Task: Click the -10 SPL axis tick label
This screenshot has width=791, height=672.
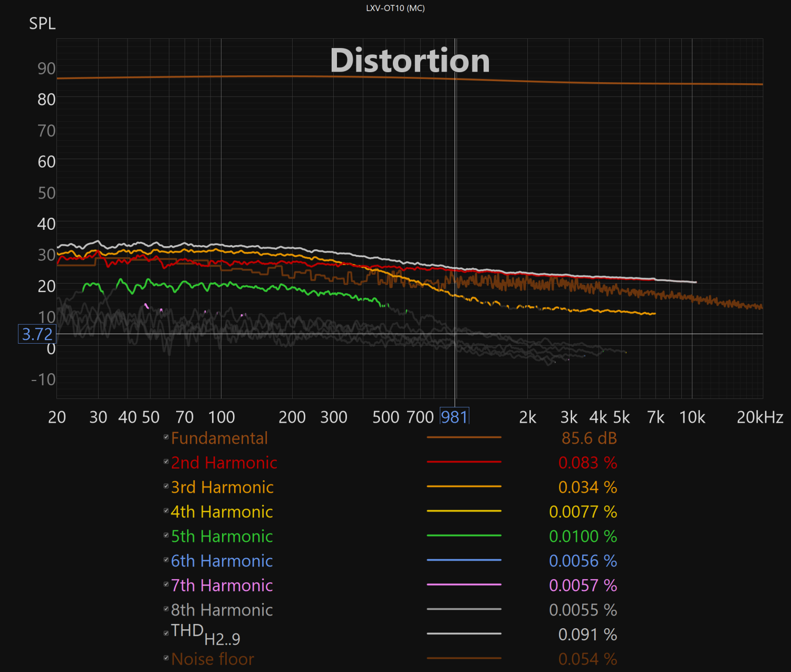Action: pos(43,379)
